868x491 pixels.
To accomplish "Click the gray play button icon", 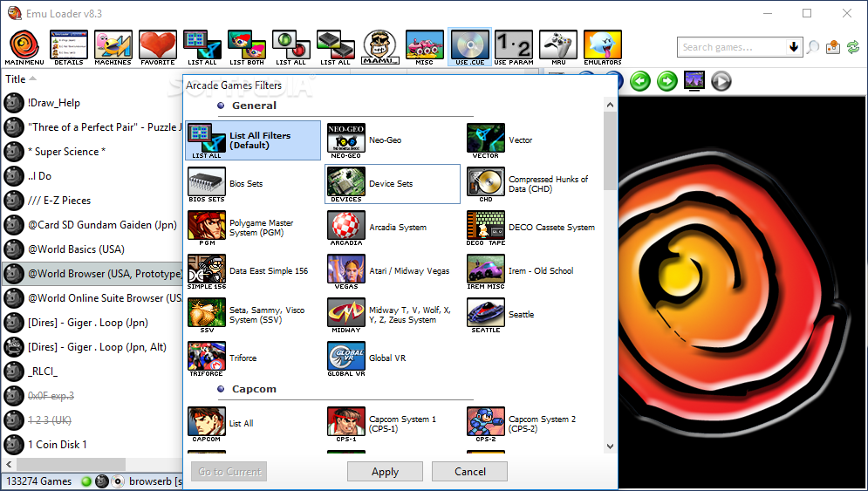I will 721,81.
